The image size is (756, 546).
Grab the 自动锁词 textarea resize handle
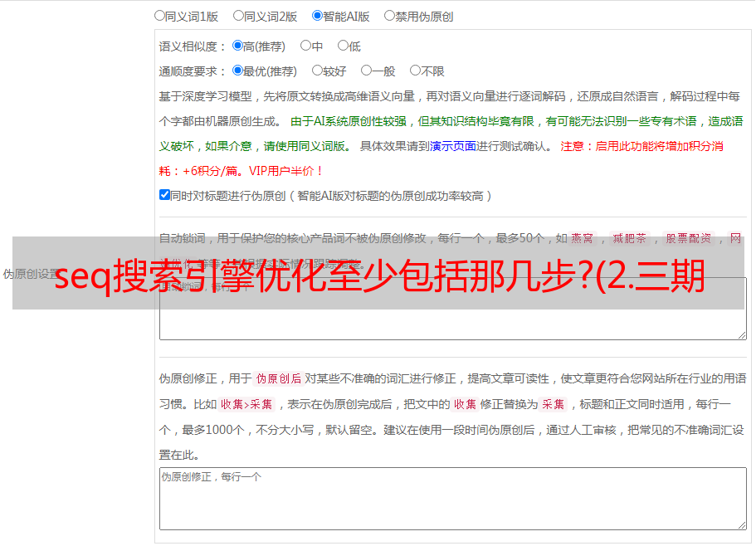742,335
